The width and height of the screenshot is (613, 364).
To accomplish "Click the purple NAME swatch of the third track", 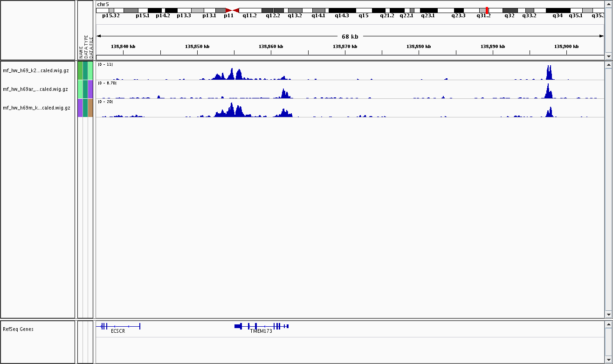I will click(x=80, y=108).
